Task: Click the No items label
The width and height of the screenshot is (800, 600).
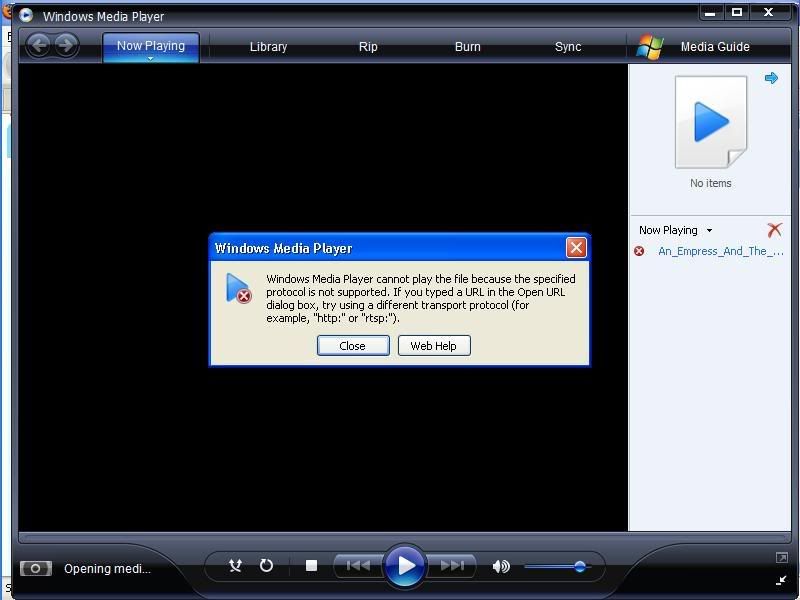Action: [711, 183]
